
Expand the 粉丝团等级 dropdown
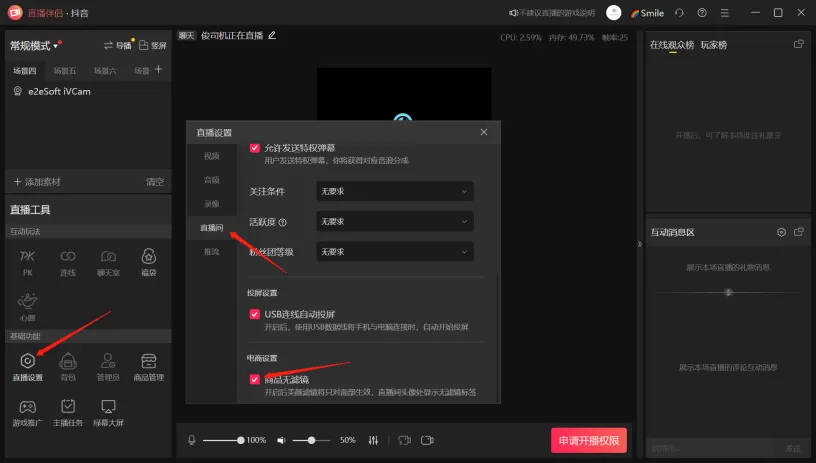(x=395, y=252)
